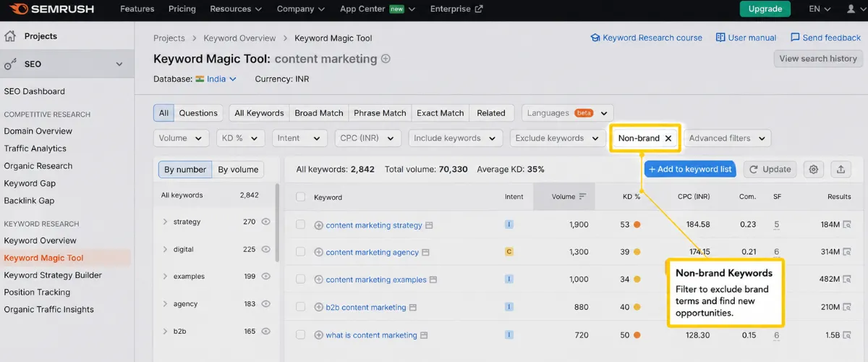Click the export upload icon

click(x=841, y=169)
